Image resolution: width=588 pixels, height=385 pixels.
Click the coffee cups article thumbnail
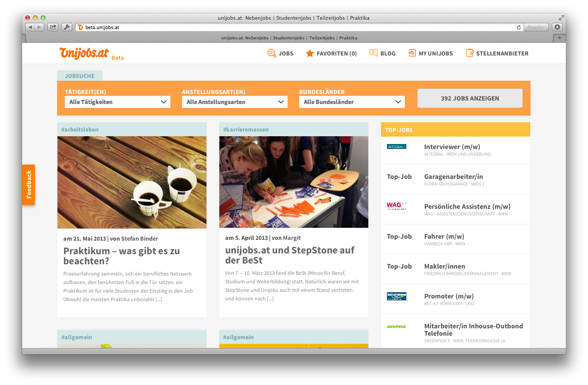click(132, 182)
